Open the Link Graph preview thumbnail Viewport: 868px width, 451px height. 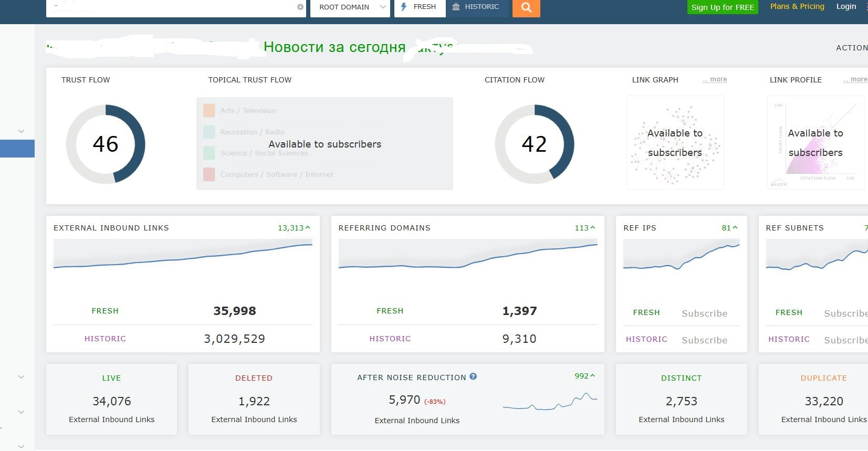675,142
